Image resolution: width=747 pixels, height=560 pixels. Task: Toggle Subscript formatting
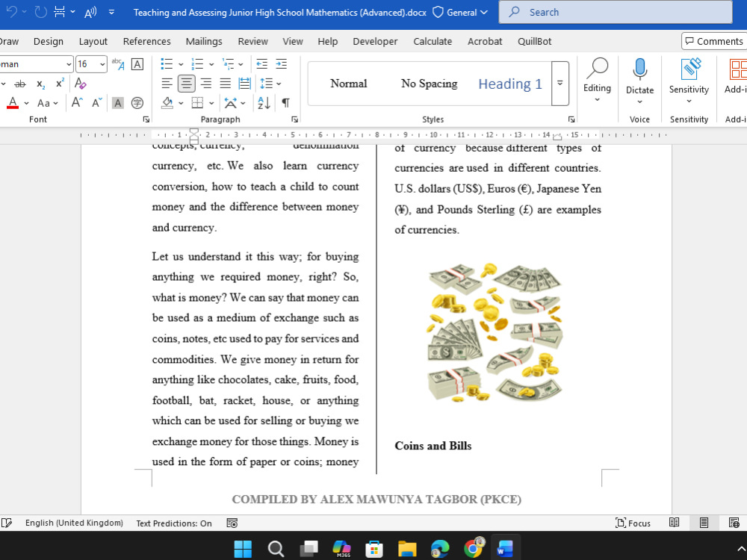[41, 84]
